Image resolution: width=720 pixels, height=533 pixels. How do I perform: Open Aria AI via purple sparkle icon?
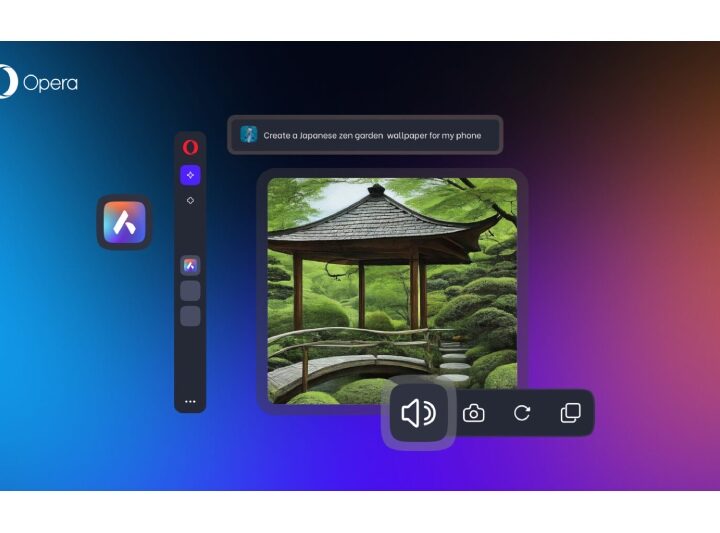(x=190, y=175)
